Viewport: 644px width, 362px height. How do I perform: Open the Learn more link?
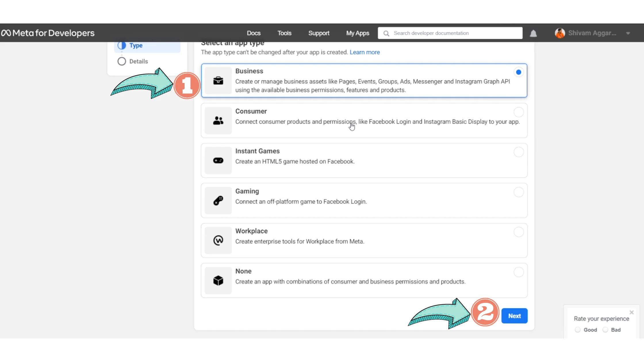(x=365, y=52)
